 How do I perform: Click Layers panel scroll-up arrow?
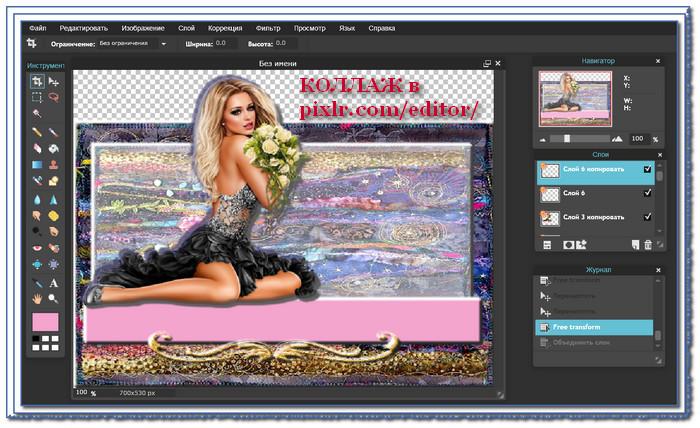point(659,164)
